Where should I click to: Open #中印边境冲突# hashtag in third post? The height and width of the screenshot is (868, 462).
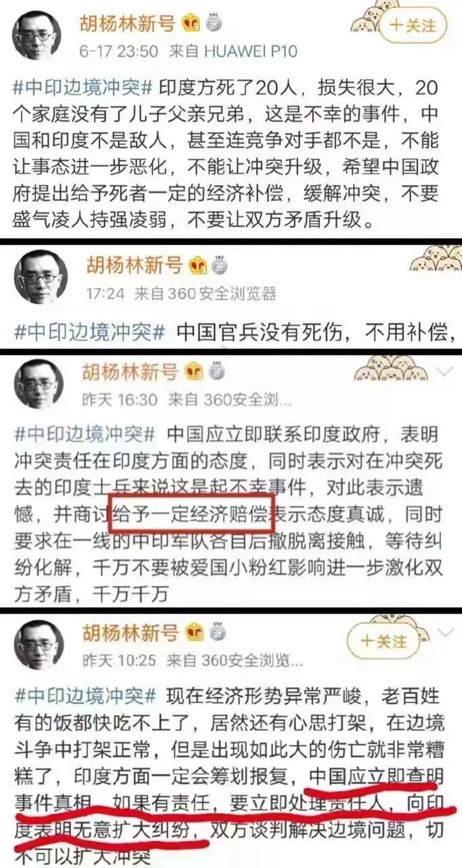(x=85, y=433)
